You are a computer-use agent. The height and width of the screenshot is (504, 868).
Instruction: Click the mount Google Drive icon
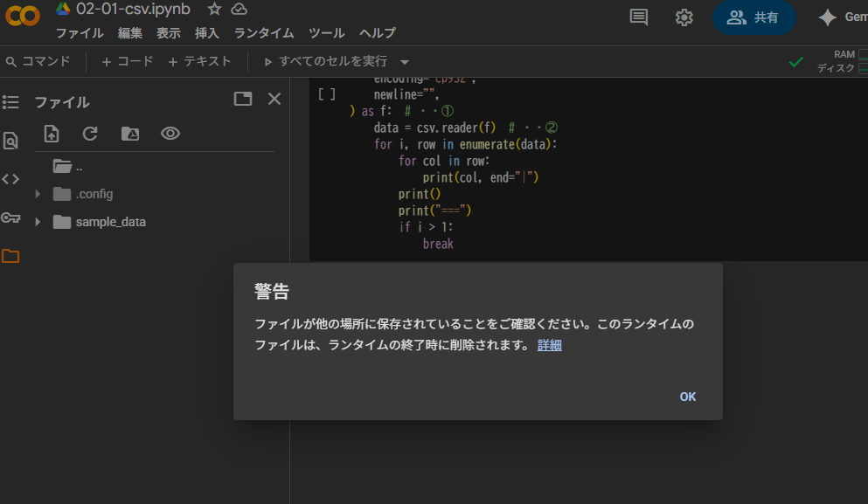pyautogui.click(x=129, y=134)
